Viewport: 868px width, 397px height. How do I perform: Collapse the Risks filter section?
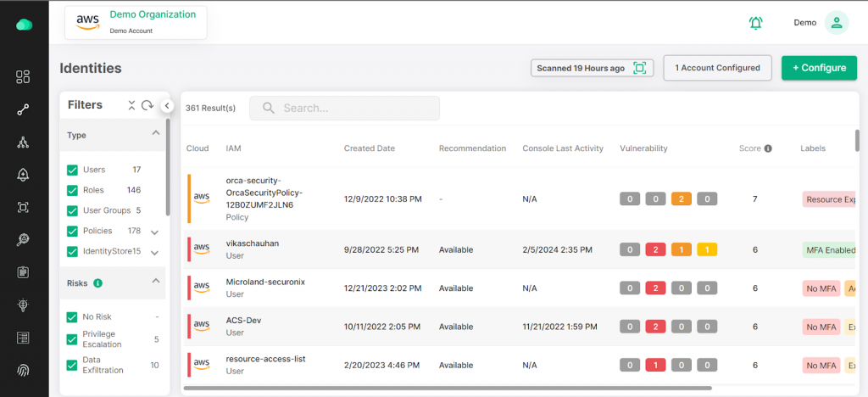coord(155,282)
